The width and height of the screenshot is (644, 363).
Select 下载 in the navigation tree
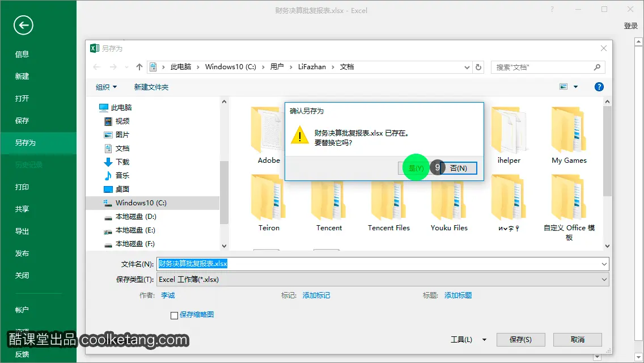[x=117, y=162]
